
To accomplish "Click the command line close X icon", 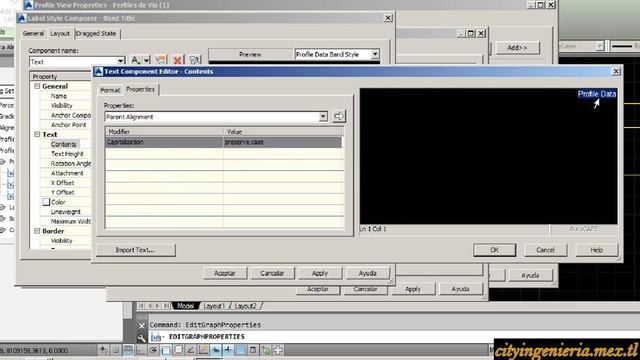I will (142, 325).
